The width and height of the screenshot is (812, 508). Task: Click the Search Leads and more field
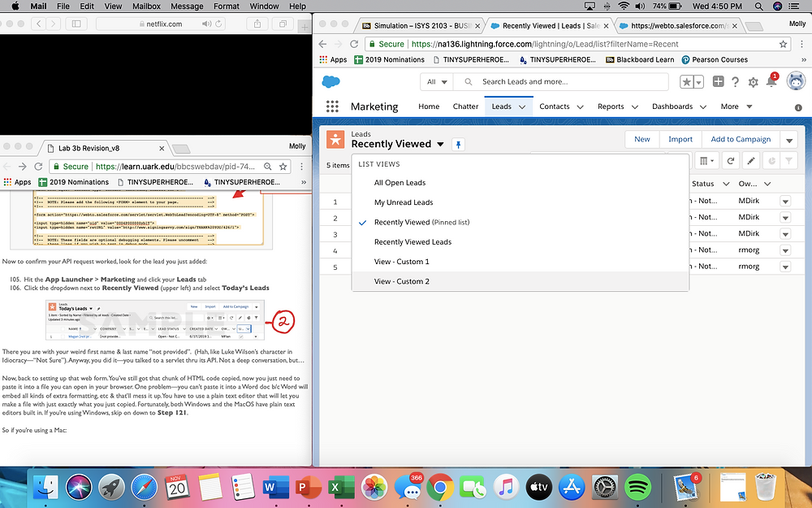click(x=561, y=82)
